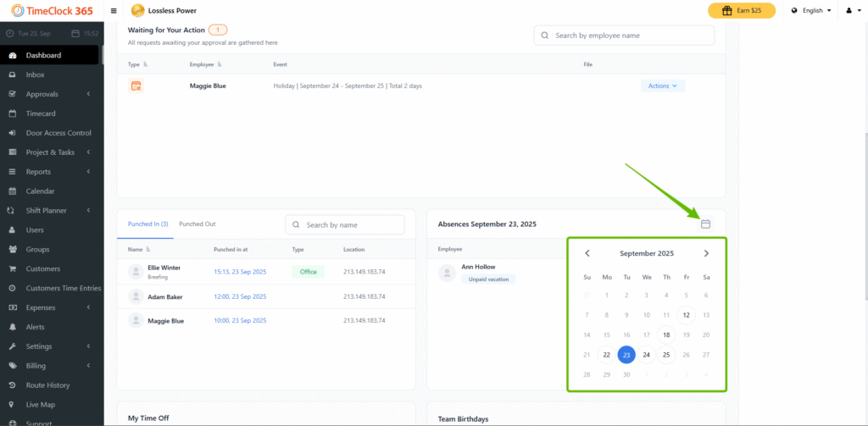Click the Holiday request type icon
Screen dimensions: 868x426
[x=135, y=86]
